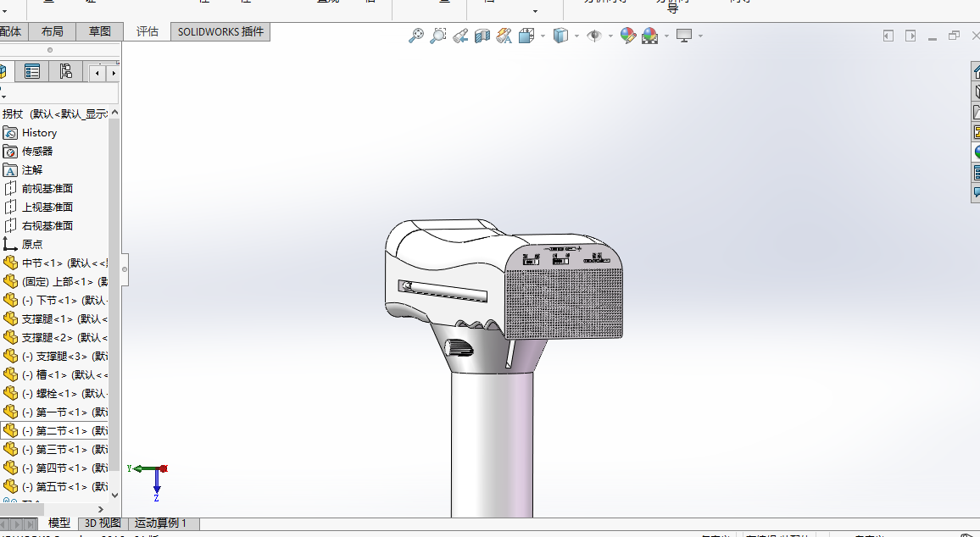This screenshot has height=537, width=980.
Task: Toggle the left panel collapse handle
Action: pyautogui.click(x=125, y=269)
